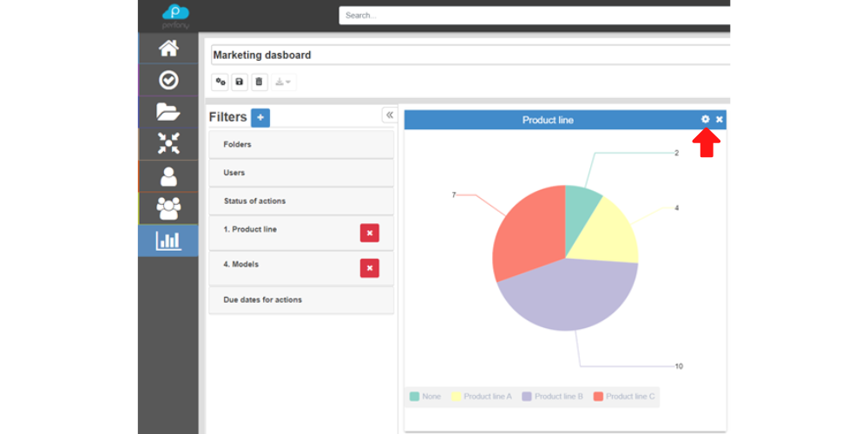
Task: Expand the Folders filter
Action: coord(300,145)
